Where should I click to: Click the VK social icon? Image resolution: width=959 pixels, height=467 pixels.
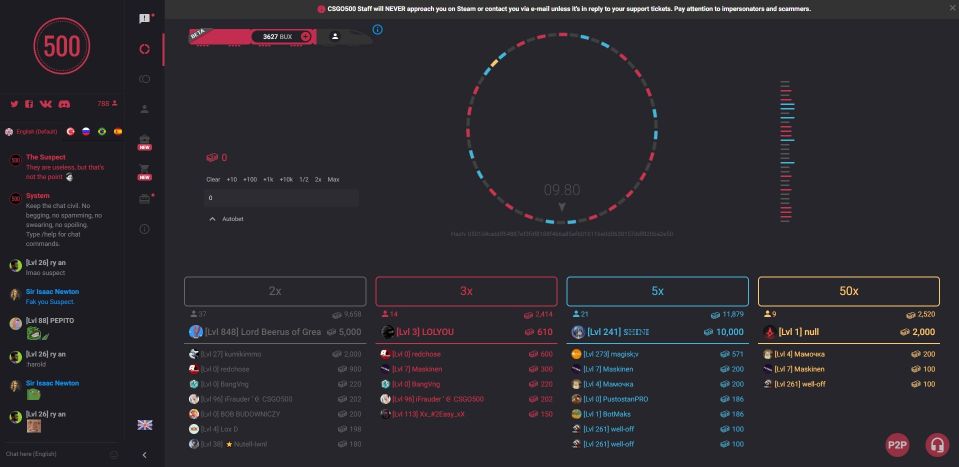click(46, 104)
